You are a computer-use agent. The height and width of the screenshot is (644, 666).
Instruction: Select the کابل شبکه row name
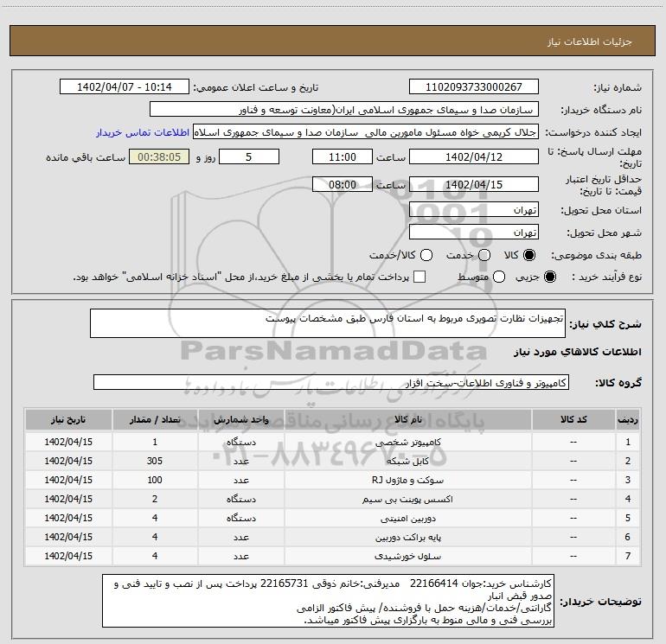coord(407,461)
